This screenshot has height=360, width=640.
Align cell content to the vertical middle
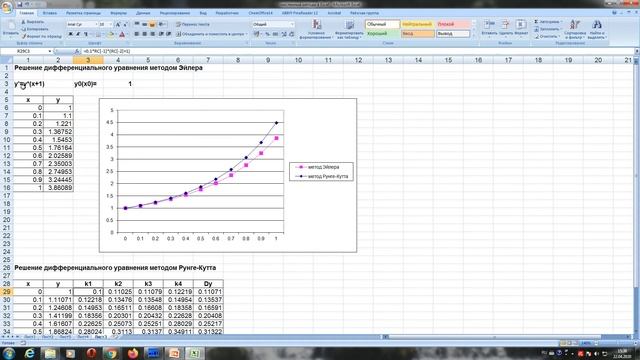click(144, 24)
